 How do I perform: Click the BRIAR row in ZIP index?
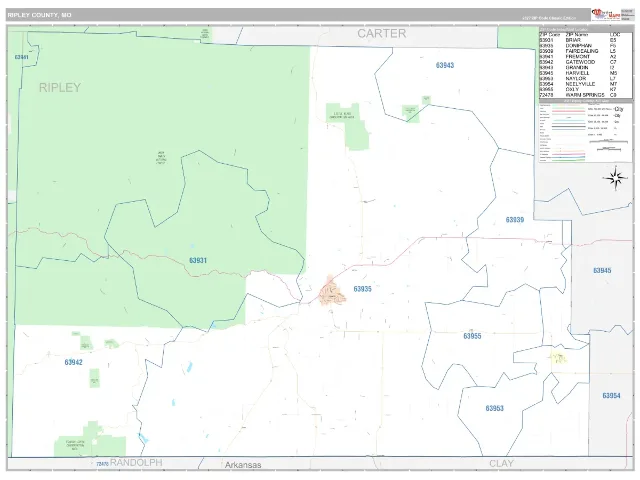(579, 40)
